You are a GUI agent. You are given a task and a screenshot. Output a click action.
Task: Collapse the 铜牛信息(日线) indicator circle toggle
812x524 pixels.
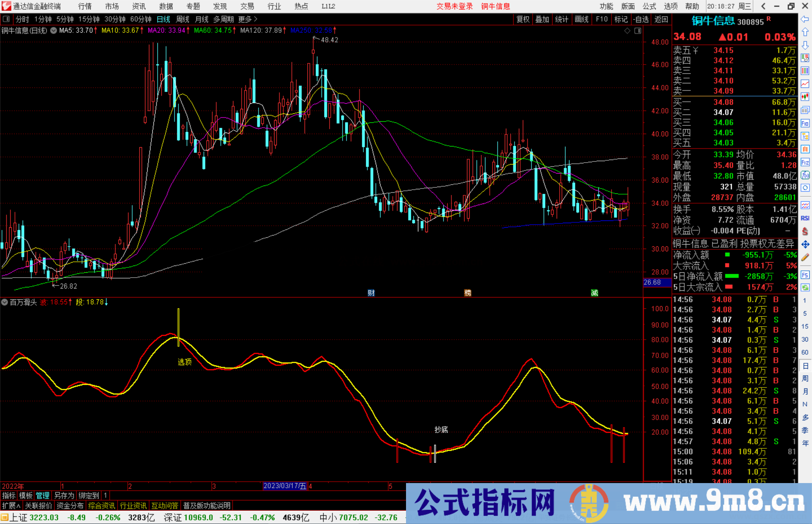tap(53, 30)
